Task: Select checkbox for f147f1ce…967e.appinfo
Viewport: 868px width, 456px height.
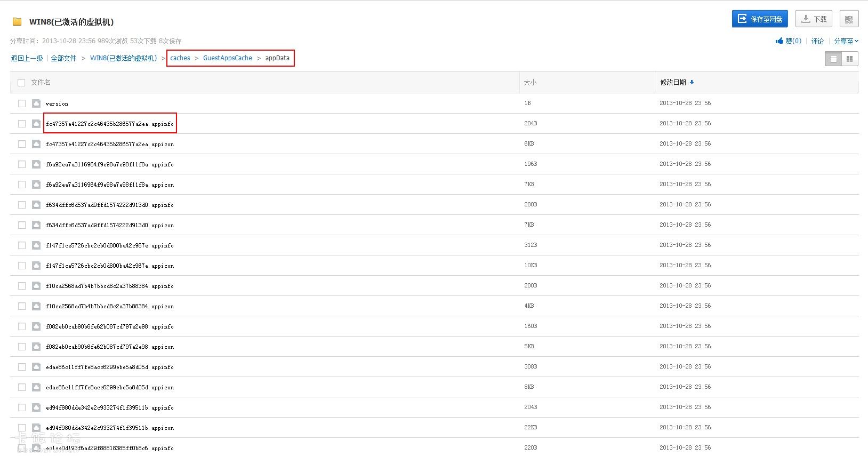Action: coord(22,245)
